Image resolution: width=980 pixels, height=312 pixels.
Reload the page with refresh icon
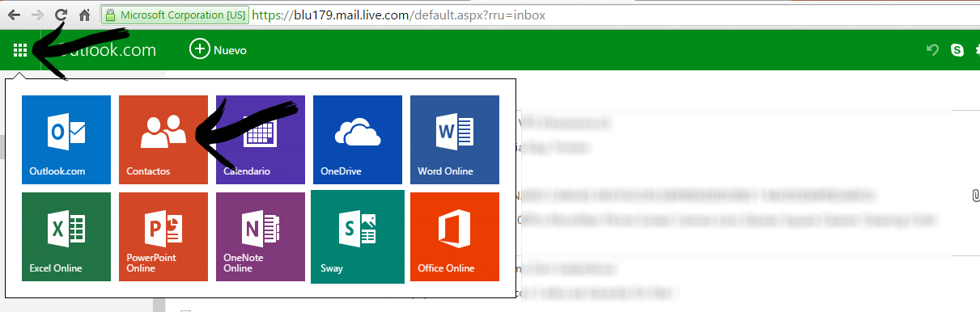point(61,15)
